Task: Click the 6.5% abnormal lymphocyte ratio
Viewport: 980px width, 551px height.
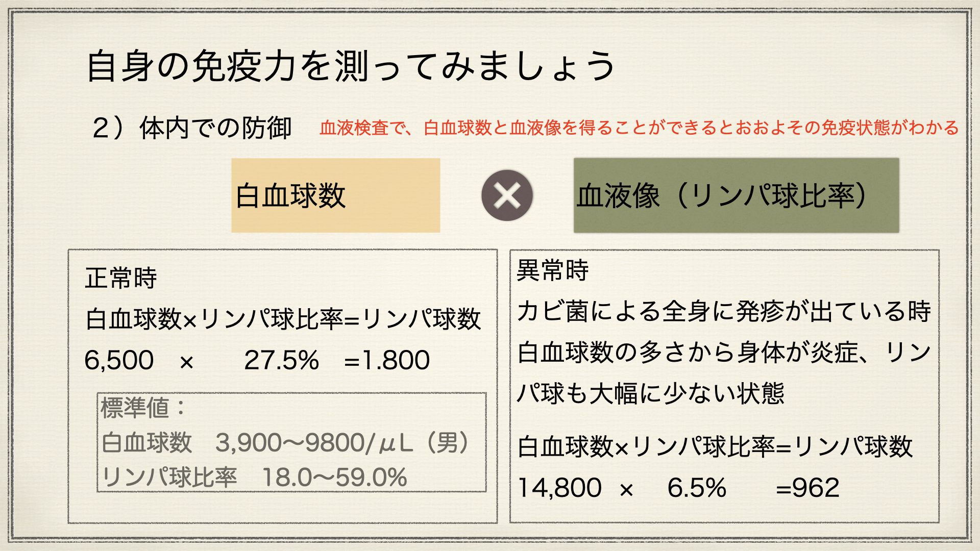Action: pyautogui.click(x=697, y=488)
